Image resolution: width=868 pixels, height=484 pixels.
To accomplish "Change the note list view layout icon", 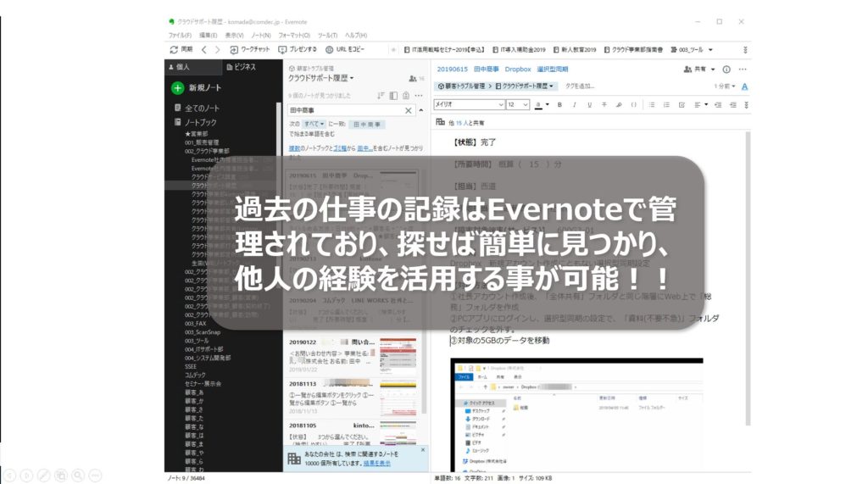I will pyautogui.click(x=393, y=96).
